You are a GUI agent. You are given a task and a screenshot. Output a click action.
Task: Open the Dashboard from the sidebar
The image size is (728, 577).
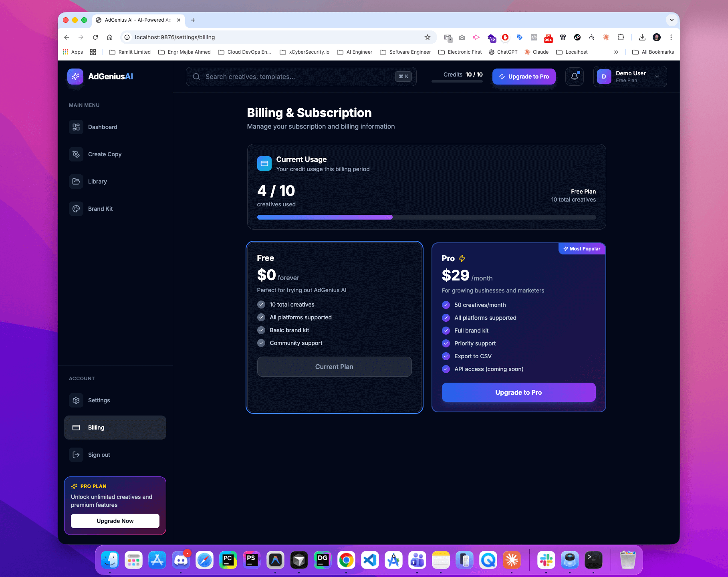tap(103, 127)
